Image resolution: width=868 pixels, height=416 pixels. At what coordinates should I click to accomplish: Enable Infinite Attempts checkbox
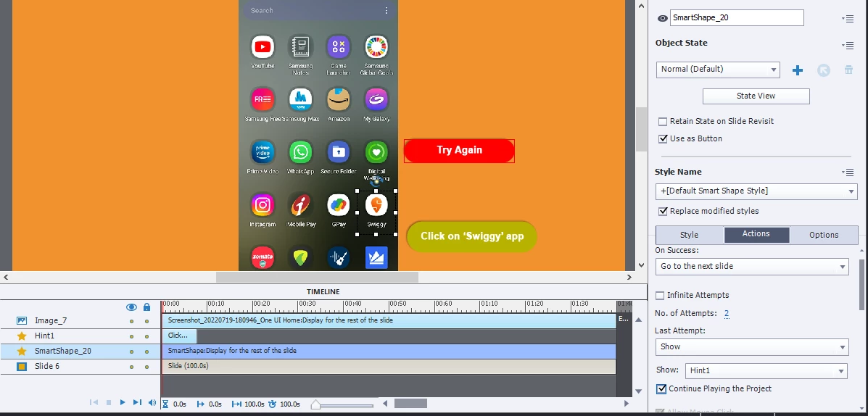660,296
